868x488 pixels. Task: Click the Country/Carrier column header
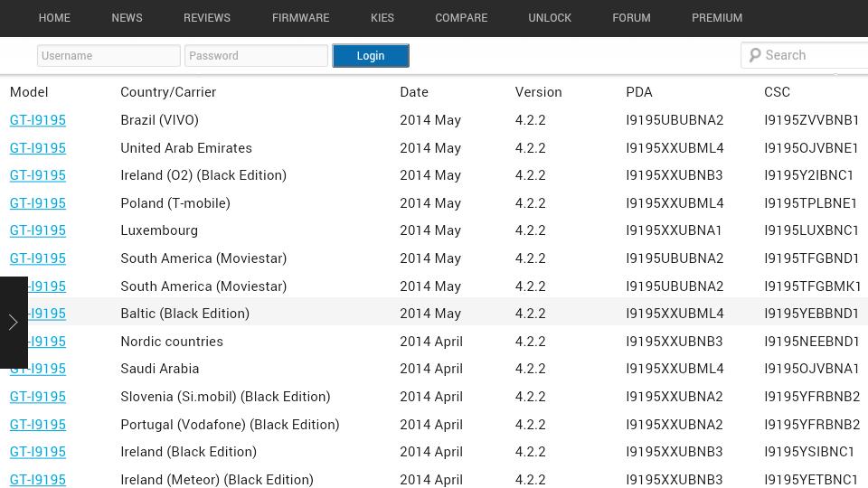168,92
